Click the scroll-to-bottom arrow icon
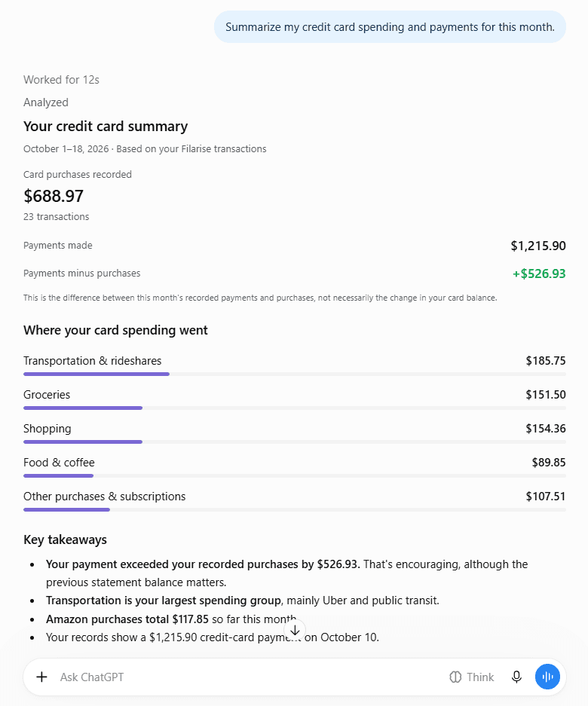Image resolution: width=588 pixels, height=706 pixels. pyautogui.click(x=295, y=630)
